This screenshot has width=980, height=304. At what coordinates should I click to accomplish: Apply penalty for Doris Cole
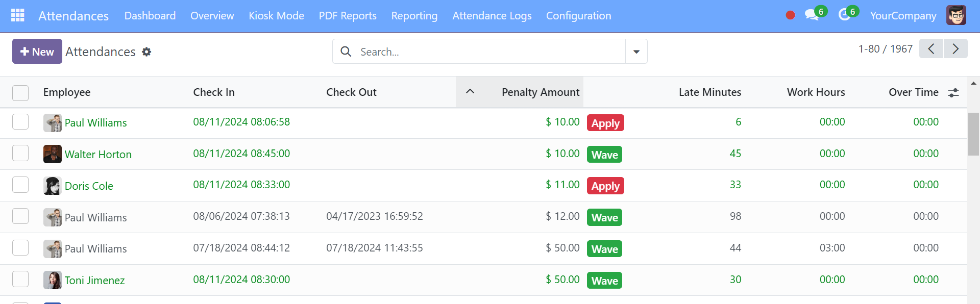coord(605,186)
